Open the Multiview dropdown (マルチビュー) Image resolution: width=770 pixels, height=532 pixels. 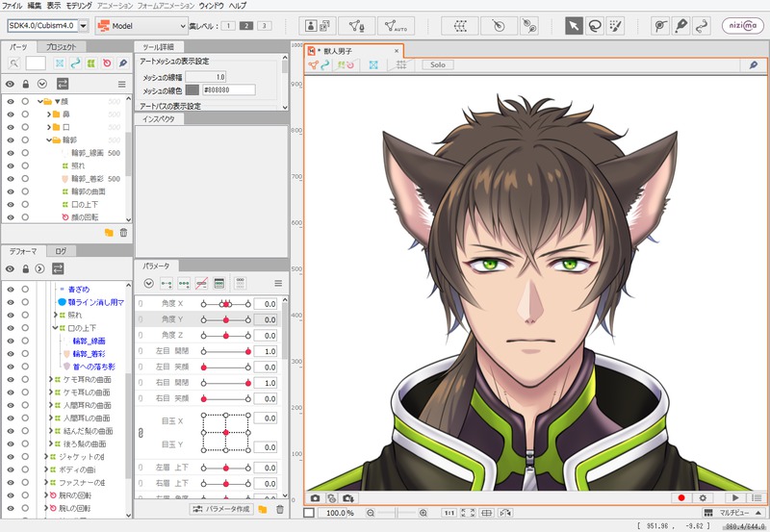[734, 513]
